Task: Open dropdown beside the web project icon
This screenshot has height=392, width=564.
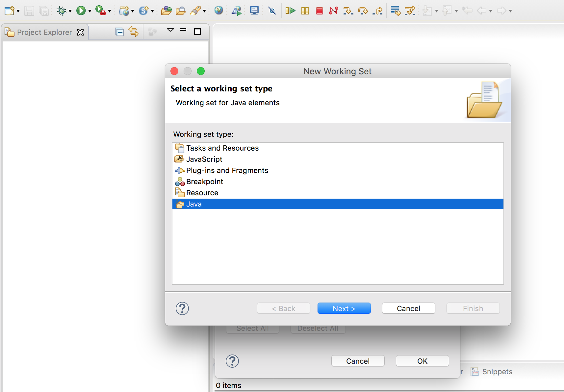Action: [133, 11]
